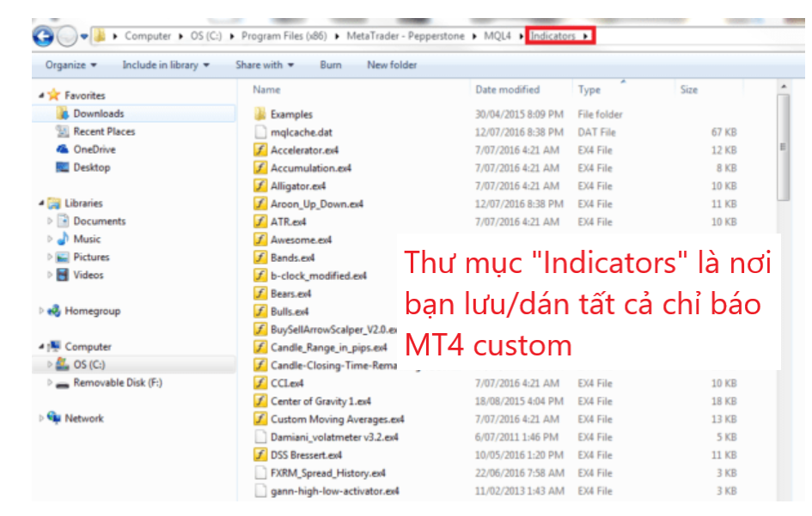Sort by Date modified column header
Image resolution: width=812 pixels, height=516 pixels.
pos(508,89)
